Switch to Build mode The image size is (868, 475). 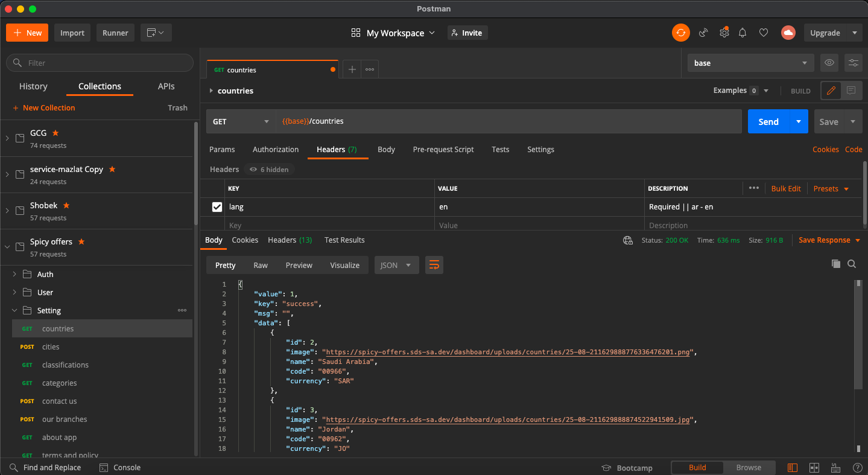[697, 467]
